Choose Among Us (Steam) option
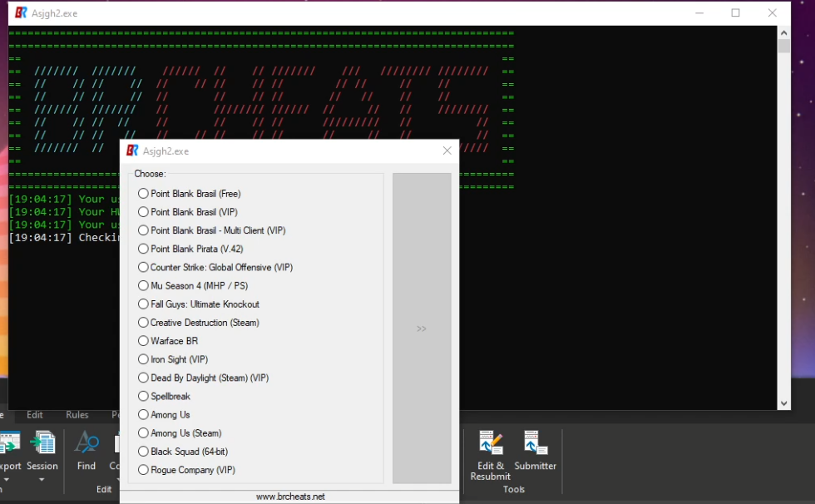Image resolution: width=815 pixels, height=504 pixels. point(180,433)
